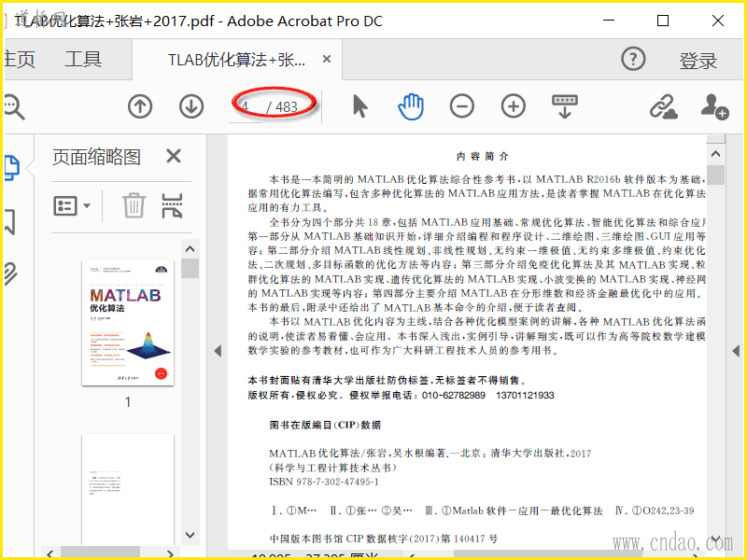
Task: Click the search magnifier icon
Action: 13,106
